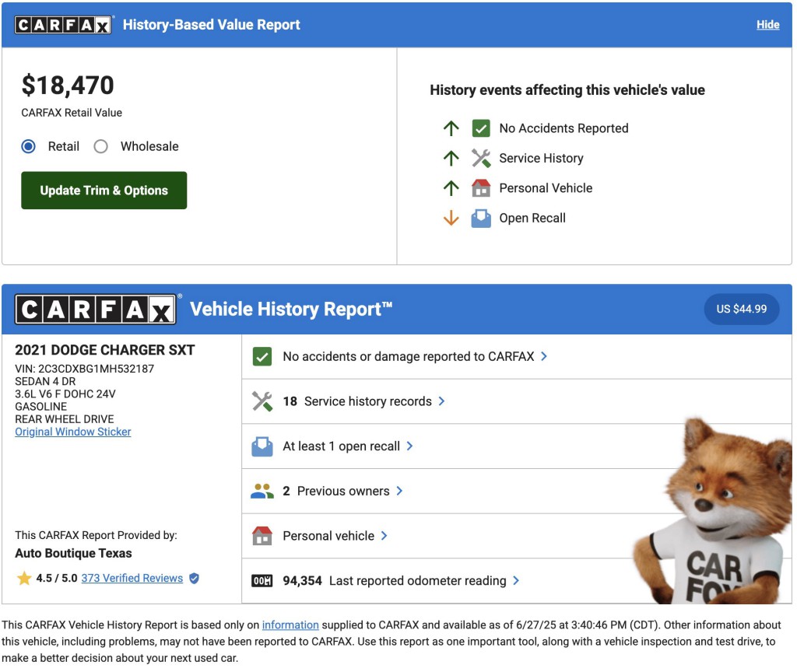Click the recall icon beside At least 1 open recall
797x672 pixels.
[x=262, y=446]
